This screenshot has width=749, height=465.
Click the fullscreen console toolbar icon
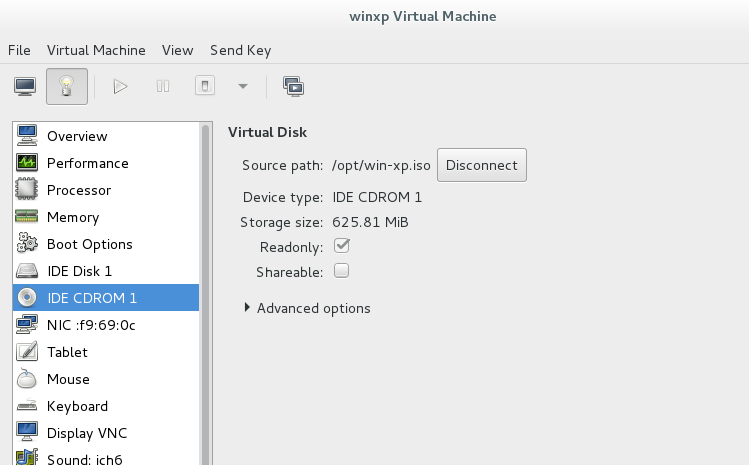tap(293, 87)
